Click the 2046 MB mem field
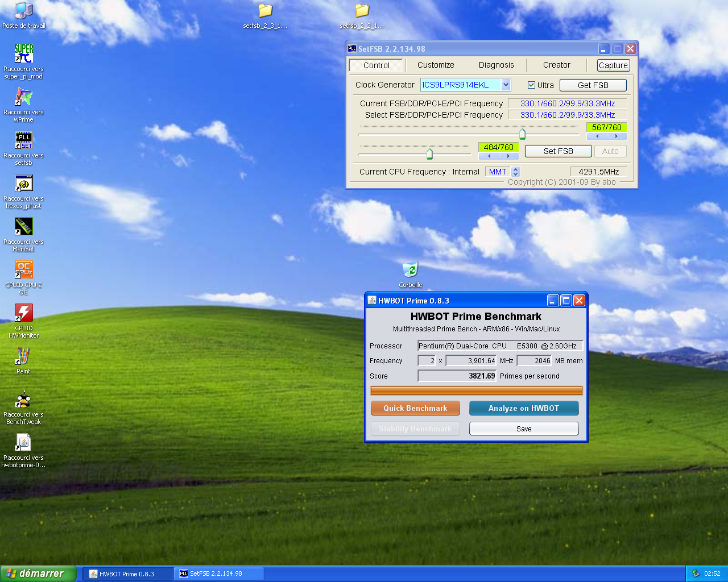Viewport: 728px width, 582px height. click(x=534, y=360)
